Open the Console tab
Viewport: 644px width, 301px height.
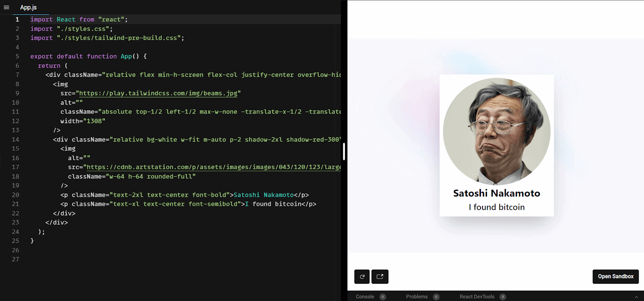click(x=365, y=297)
